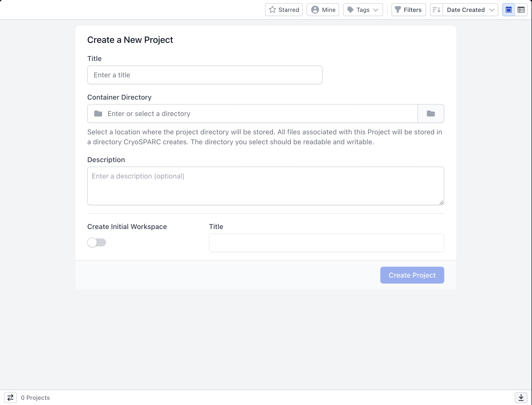This screenshot has height=405, width=532.
Task: Click the swap arrows icon in footer
Action: [x=10, y=398]
